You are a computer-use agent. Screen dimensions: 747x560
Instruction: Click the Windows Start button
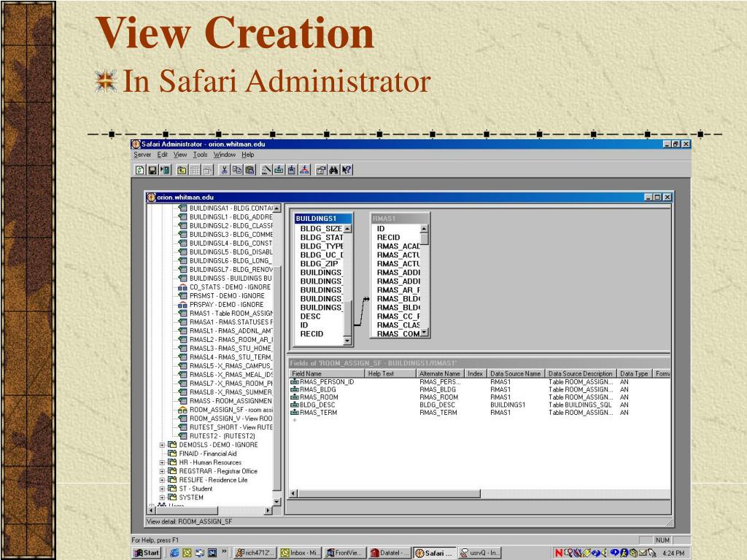[x=147, y=553]
